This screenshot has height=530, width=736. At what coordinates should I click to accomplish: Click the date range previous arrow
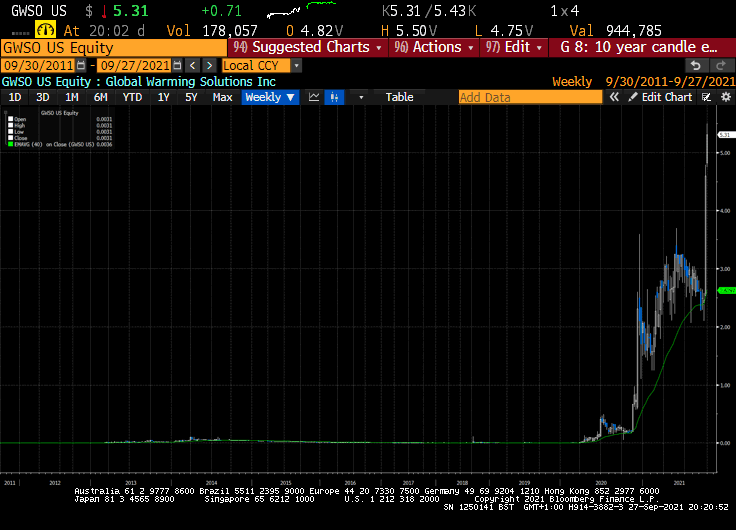[194, 65]
